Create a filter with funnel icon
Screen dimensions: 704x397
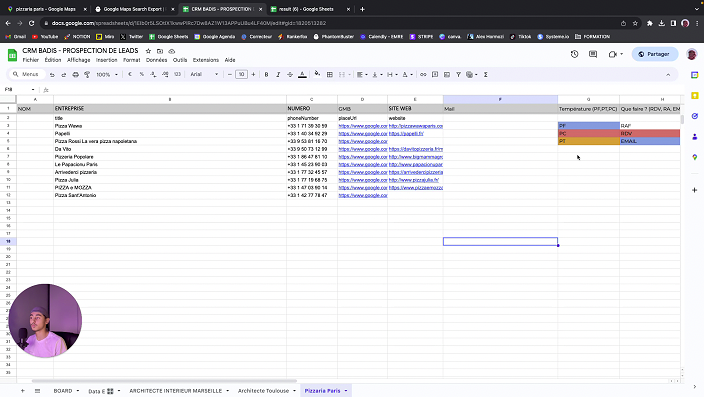[458, 75]
